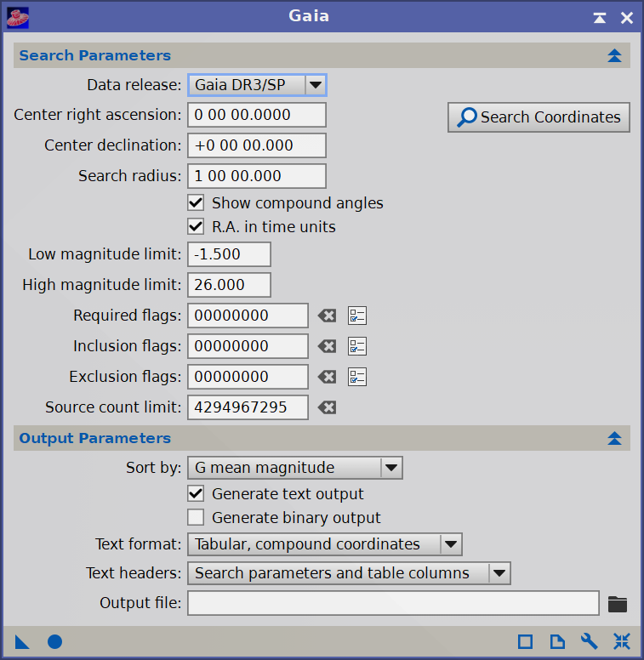Uncheck Show compound angles
The width and height of the screenshot is (644, 660).
tap(197, 203)
